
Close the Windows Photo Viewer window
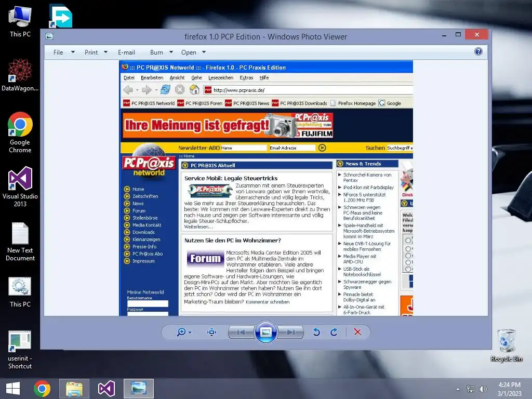477,35
